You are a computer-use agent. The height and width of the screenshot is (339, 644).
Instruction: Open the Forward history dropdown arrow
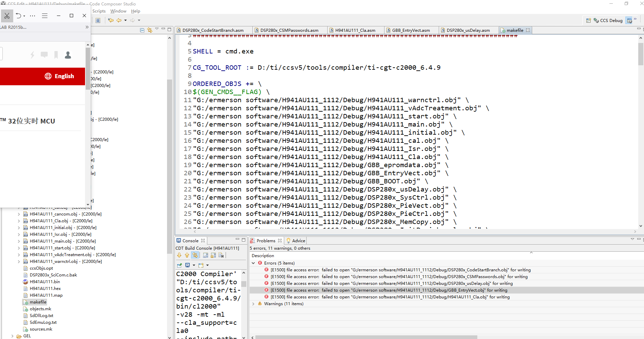tap(139, 20)
